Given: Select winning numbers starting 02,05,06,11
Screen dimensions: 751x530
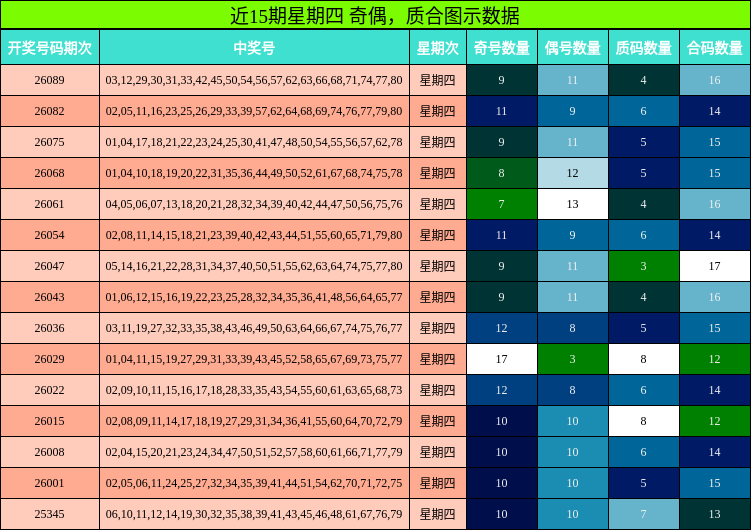Looking at the screenshot, I should coord(254,483).
